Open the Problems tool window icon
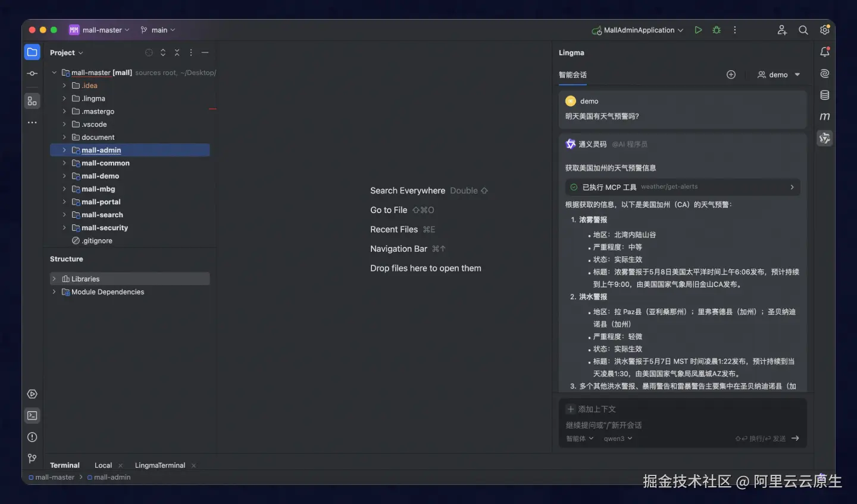The image size is (857, 504). (x=32, y=437)
